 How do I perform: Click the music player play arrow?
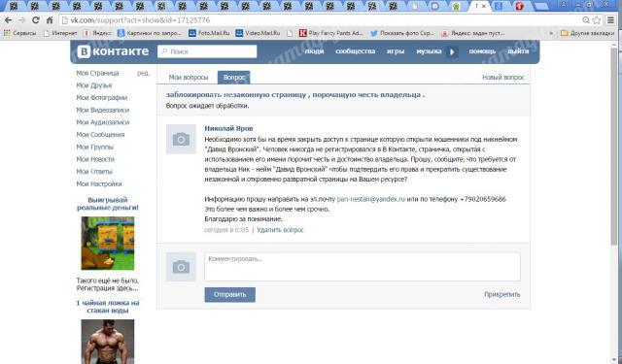(x=452, y=51)
